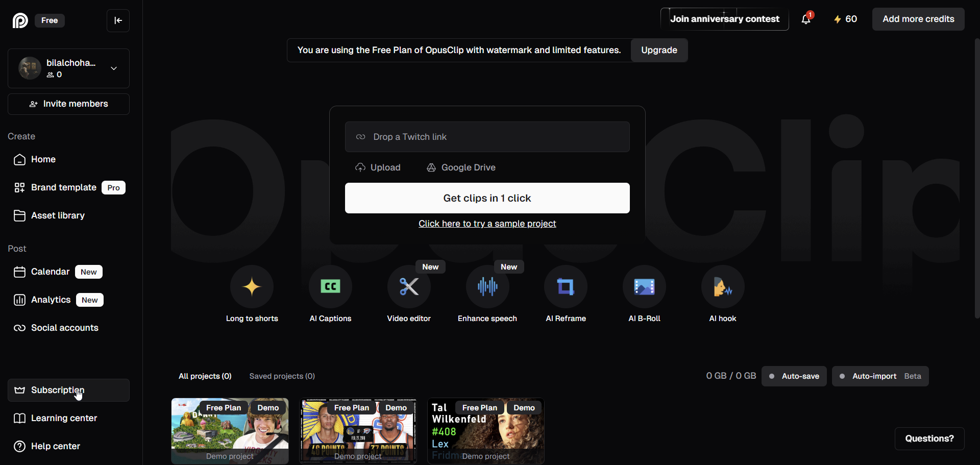Click the page vertical scrollbar
Viewport: 980px width, 465px height.
977,179
